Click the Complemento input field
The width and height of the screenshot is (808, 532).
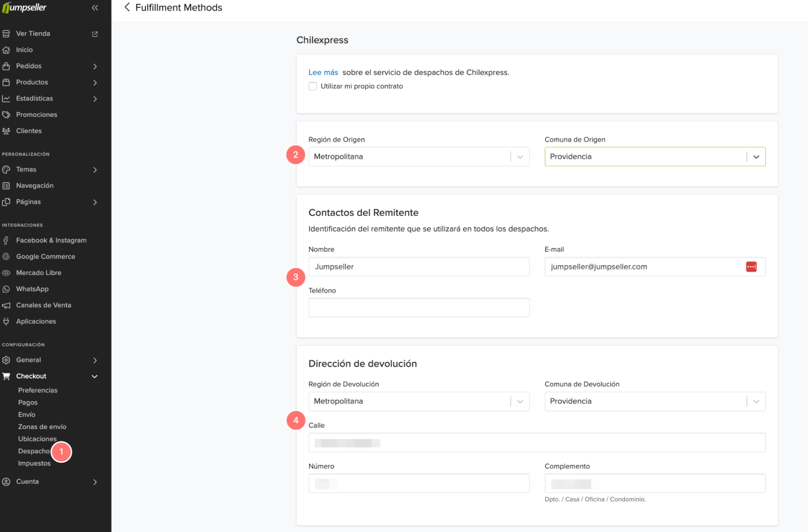click(655, 483)
